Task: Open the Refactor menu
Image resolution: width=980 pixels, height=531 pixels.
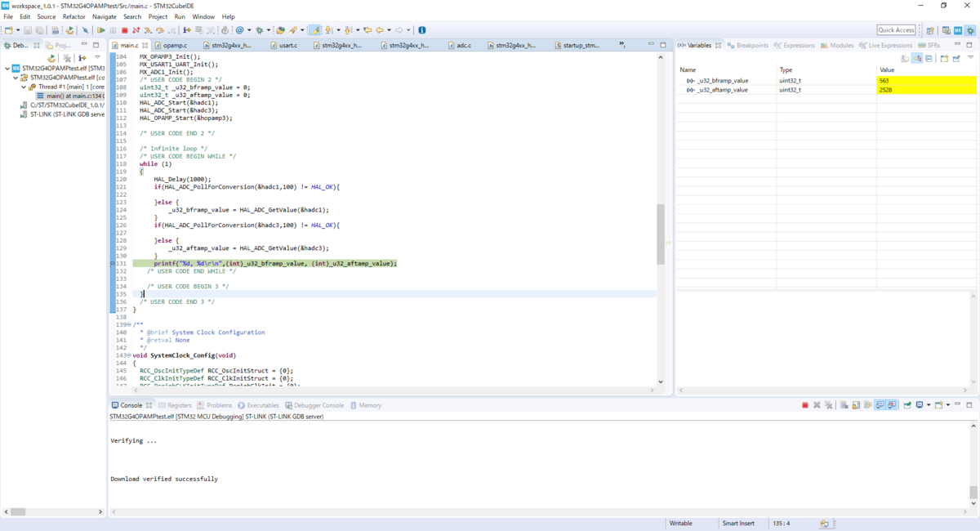Action: click(73, 16)
